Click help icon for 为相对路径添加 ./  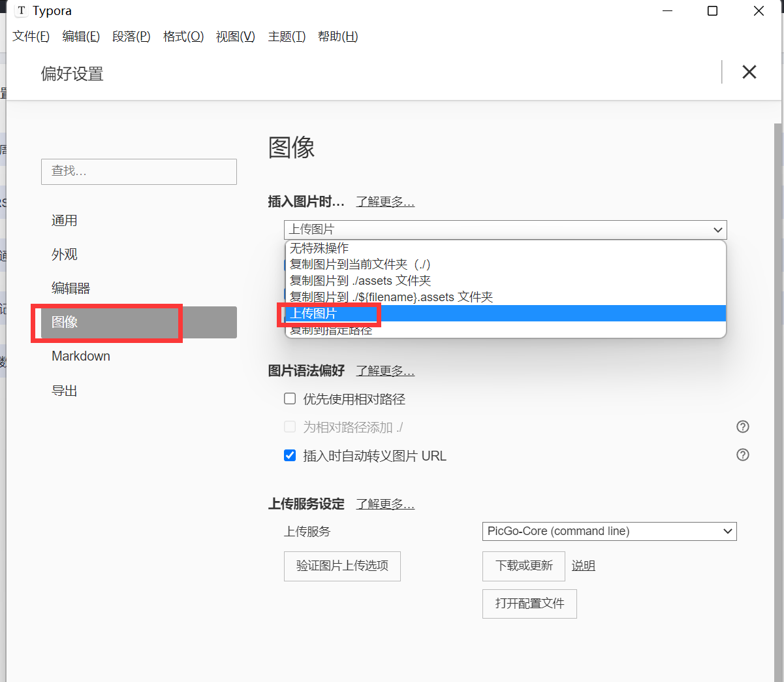(743, 427)
